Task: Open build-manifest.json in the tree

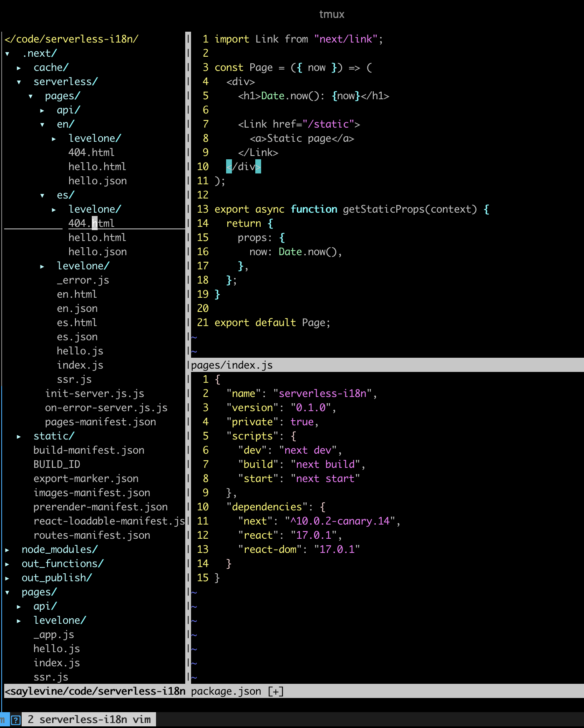Action: pos(89,450)
